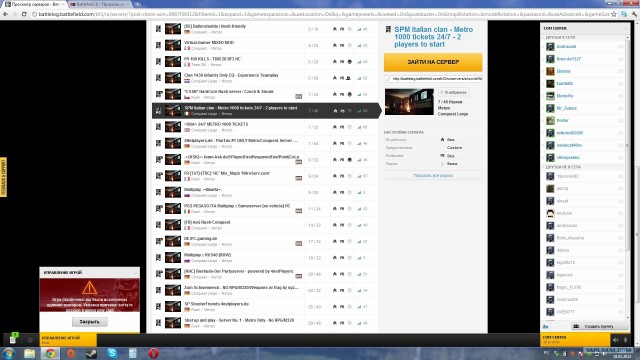640x360 pixels.
Task: Open Windows Start menu
Action: (x=9, y=353)
